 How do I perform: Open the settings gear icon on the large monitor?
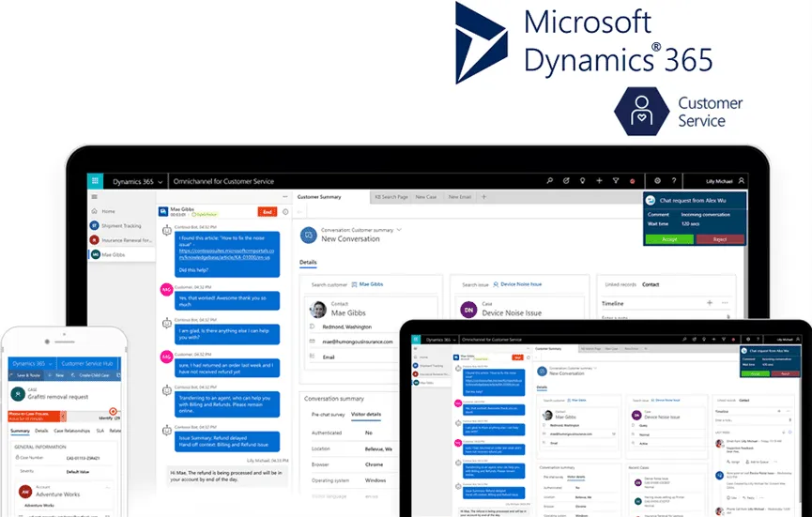pyautogui.click(x=657, y=181)
